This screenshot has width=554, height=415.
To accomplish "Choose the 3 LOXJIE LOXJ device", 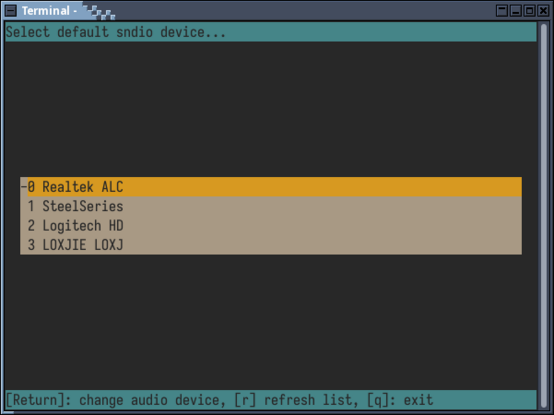I will pos(271,245).
